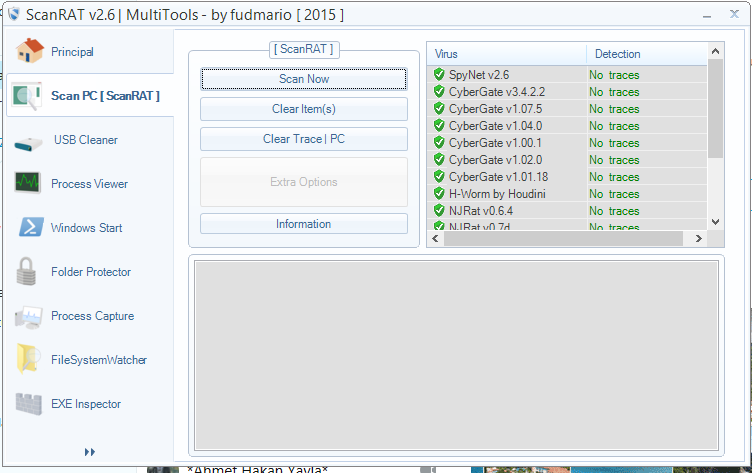This screenshot has height=473, width=752.
Task: Switch to the Folder Protector tab label
Action: click(91, 272)
